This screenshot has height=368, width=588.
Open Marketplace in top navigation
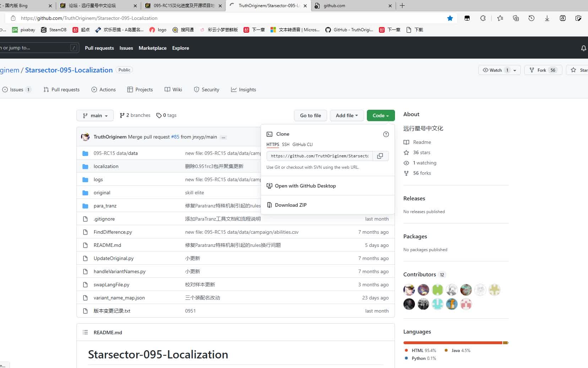pyautogui.click(x=153, y=48)
